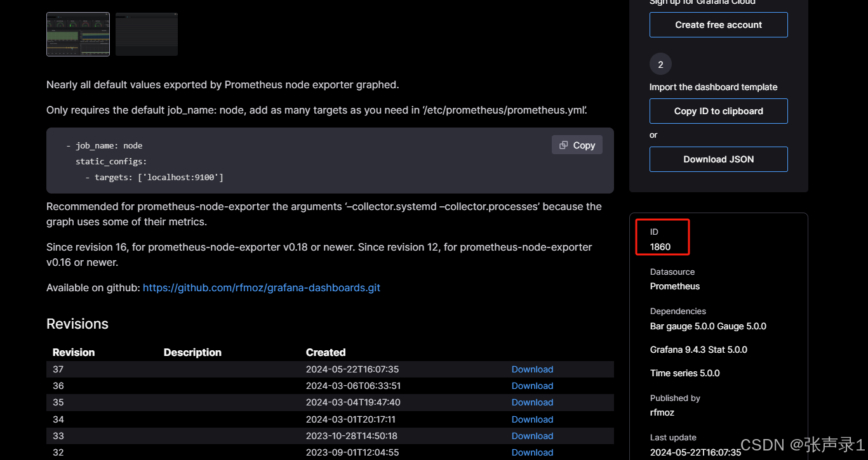Click Copy ID to clipboard button
Image resolution: width=868 pixels, height=460 pixels.
click(719, 111)
